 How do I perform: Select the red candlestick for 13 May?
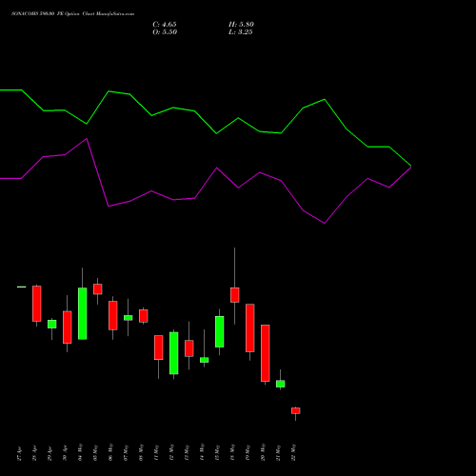(189, 348)
